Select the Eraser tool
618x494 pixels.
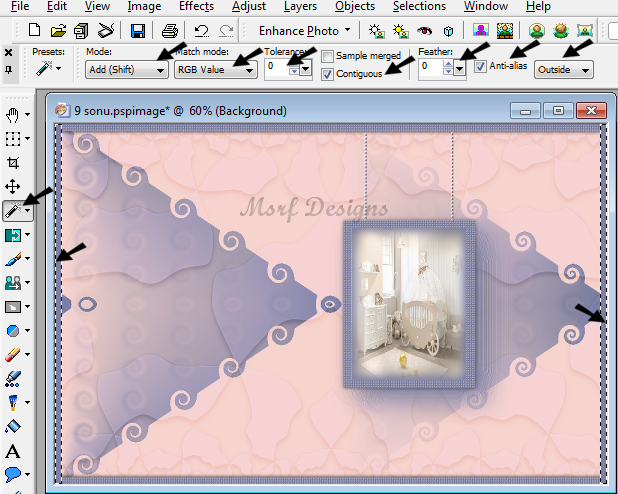[x=12, y=354]
